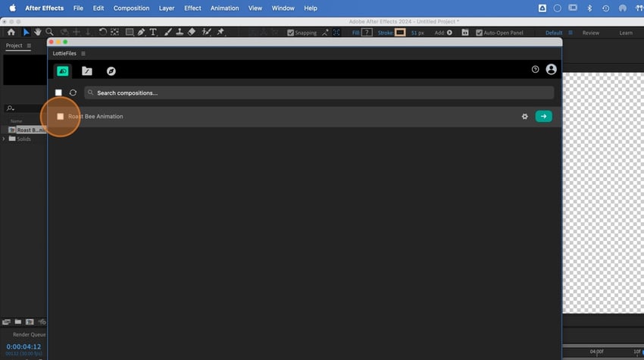Viewport: 644px width, 360px height.
Task: Open LottieFiles folder library tab
Action: click(86, 71)
